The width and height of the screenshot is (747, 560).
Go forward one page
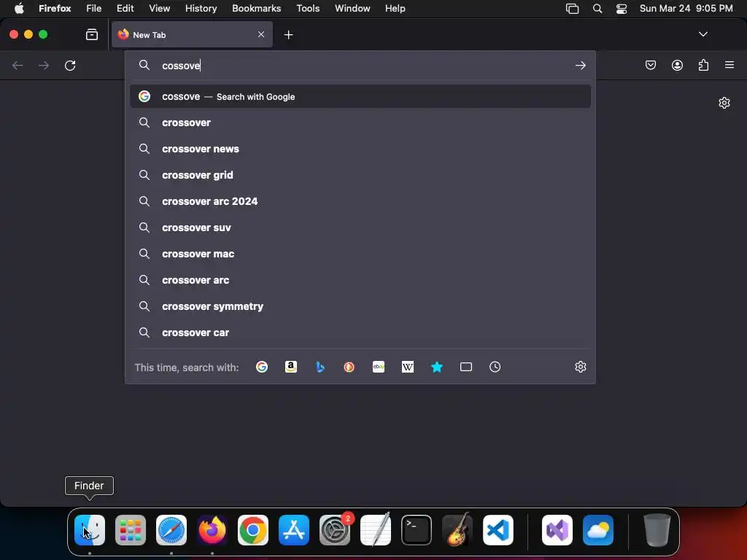coord(44,65)
